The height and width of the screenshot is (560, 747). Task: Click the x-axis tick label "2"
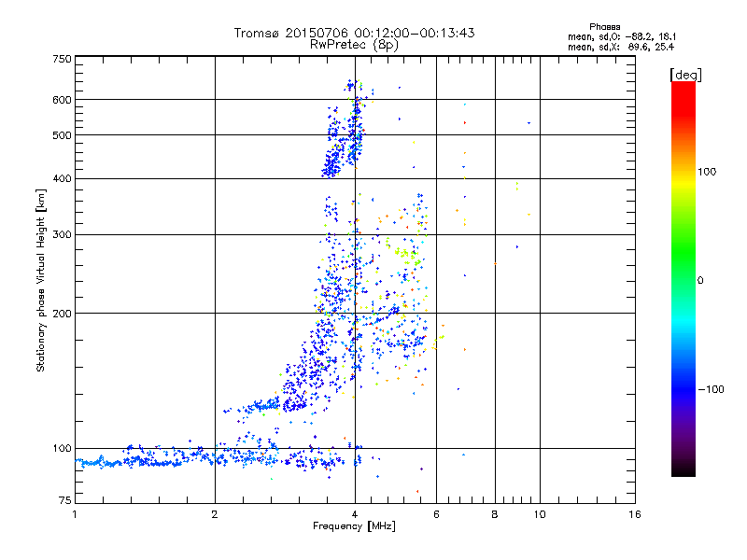click(x=215, y=514)
